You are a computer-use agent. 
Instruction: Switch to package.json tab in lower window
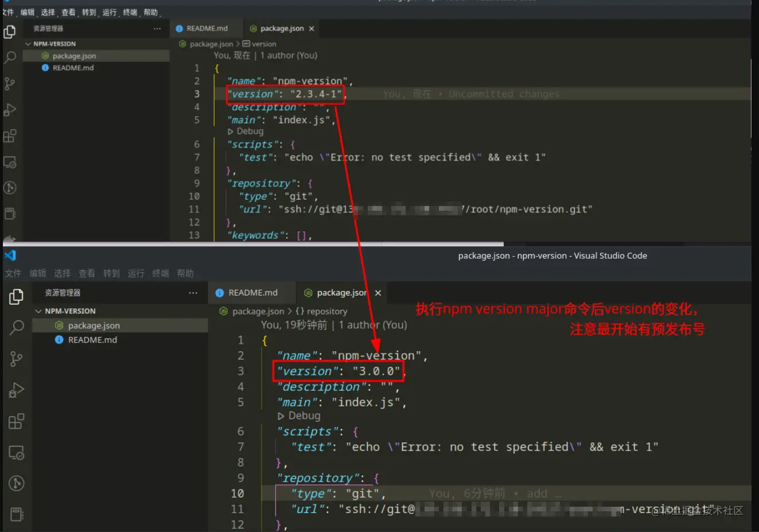pos(341,293)
